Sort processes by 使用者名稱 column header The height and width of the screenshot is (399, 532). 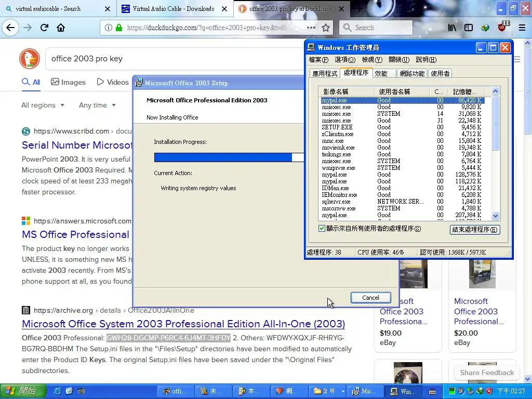click(402, 91)
